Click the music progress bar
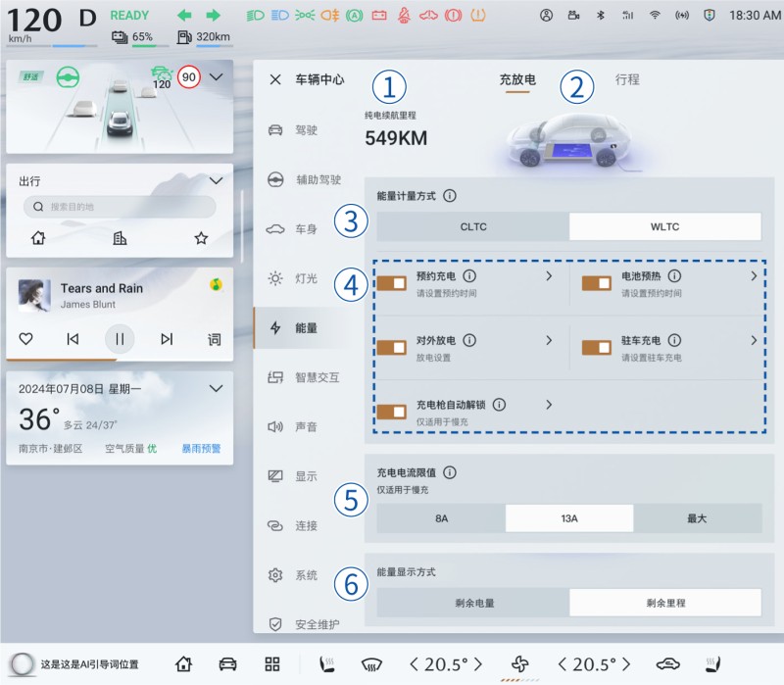This screenshot has height=685, width=784. 120,359
